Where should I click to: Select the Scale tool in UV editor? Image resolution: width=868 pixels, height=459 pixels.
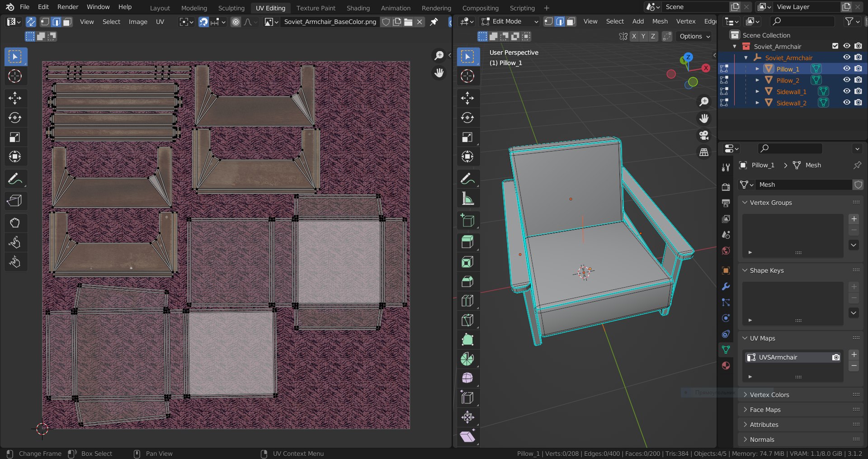point(15,137)
